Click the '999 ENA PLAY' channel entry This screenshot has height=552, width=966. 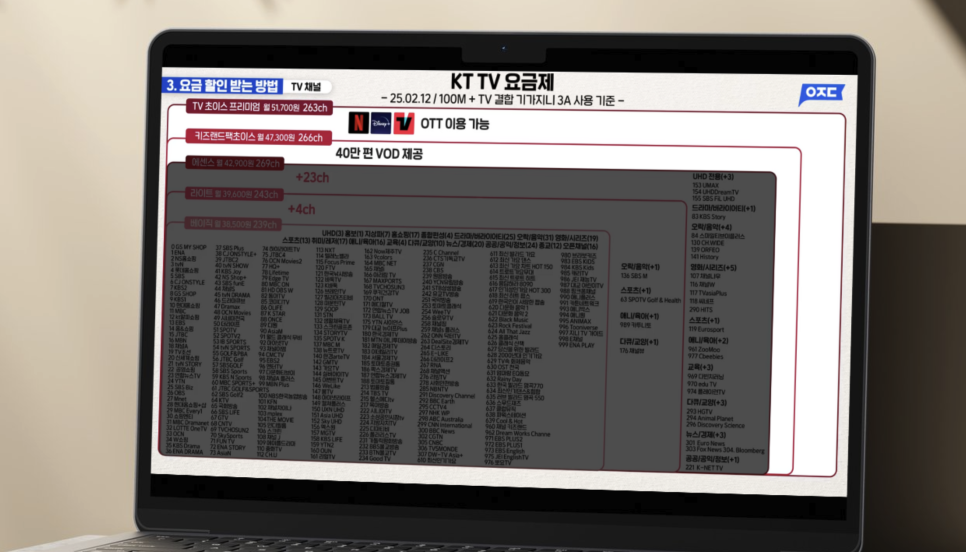(577, 345)
